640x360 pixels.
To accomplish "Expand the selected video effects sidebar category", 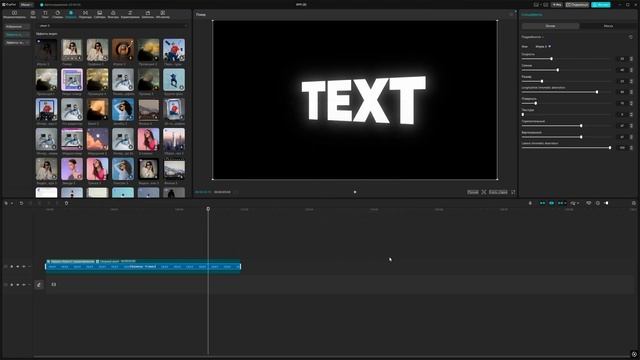I will click(x=17, y=35).
